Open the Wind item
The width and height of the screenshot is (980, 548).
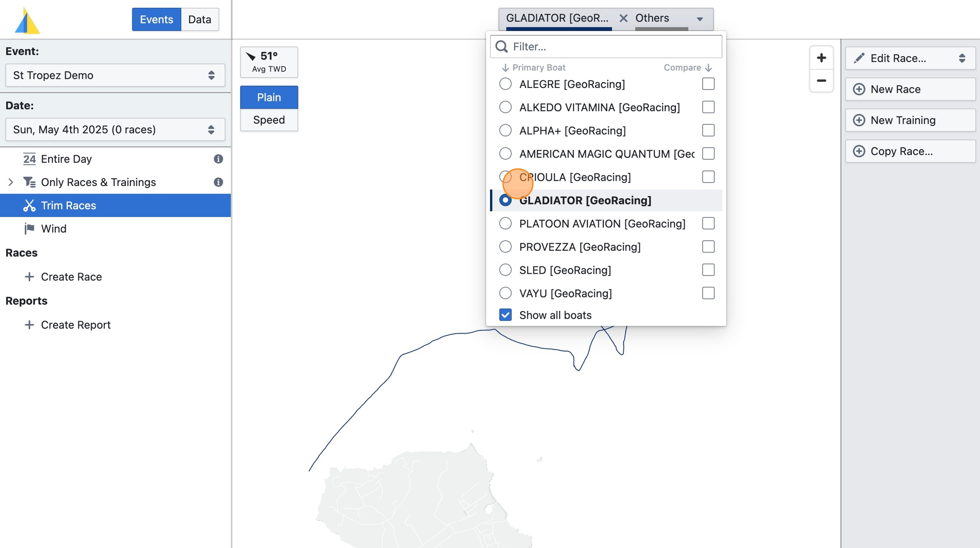(x=115, y=228)
